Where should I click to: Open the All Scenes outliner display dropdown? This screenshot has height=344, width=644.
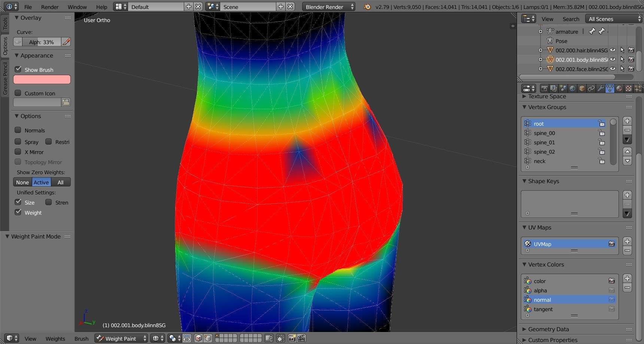(x=614, y=19)
